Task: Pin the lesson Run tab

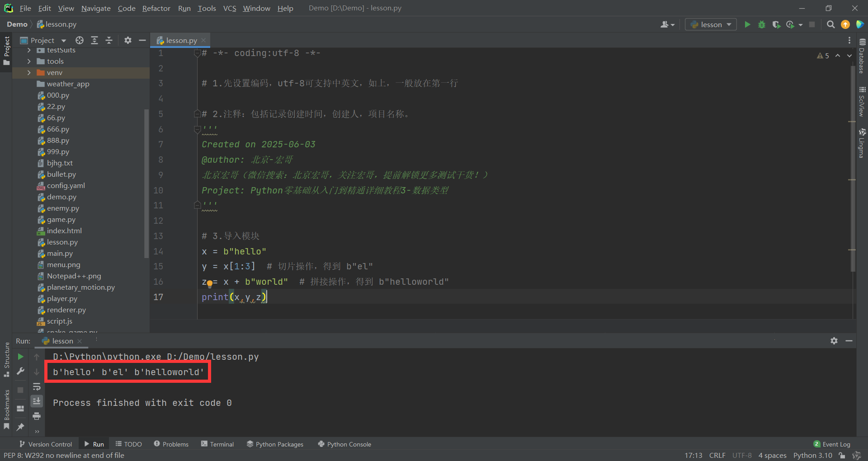Action: point(20,427)
